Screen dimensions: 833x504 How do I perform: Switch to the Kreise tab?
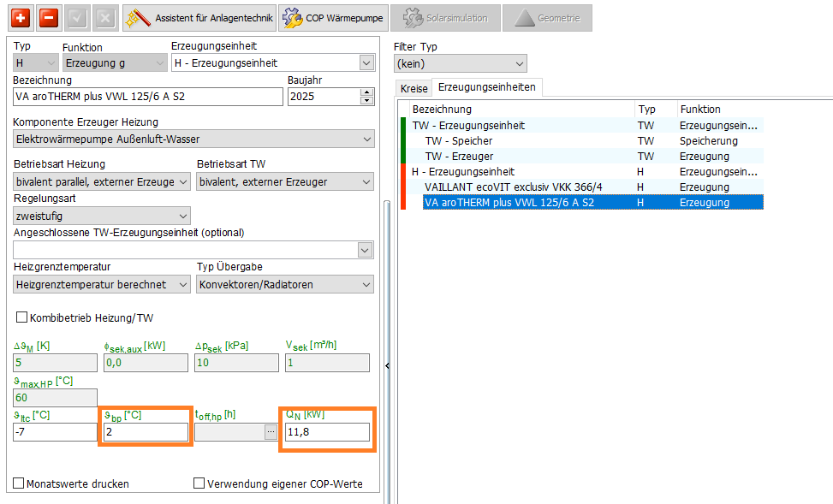click(x=414, y=88)
